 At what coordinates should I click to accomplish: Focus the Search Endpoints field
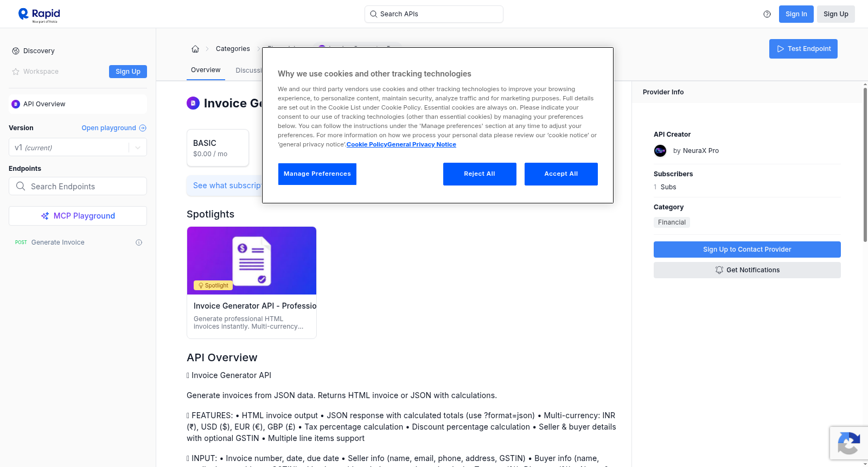click(x=78, y=186)
